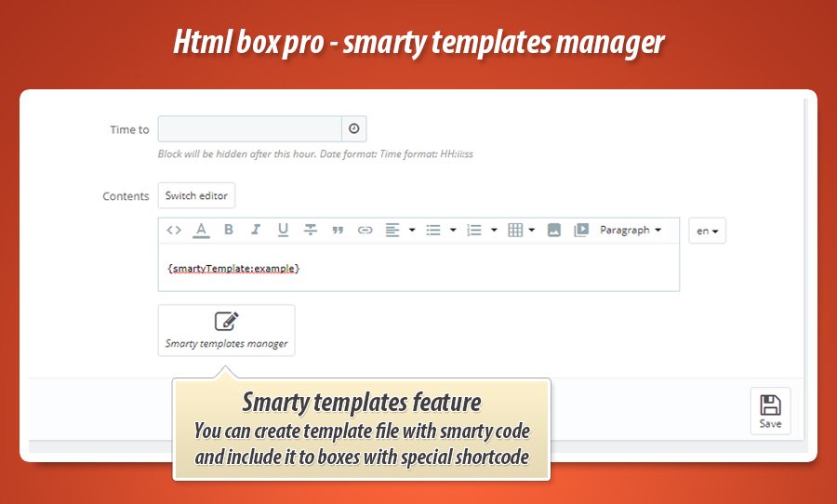Screen dimensions: 837x504
Task: Save the block settings
Action: [770, 411]
